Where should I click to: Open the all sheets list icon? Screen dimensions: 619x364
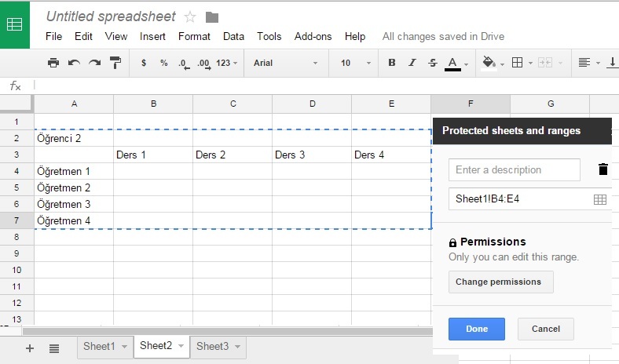54,348
